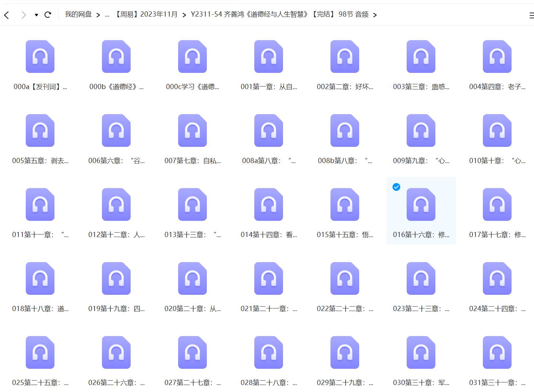Refresh the current folder with reload icon

(48, 14)
